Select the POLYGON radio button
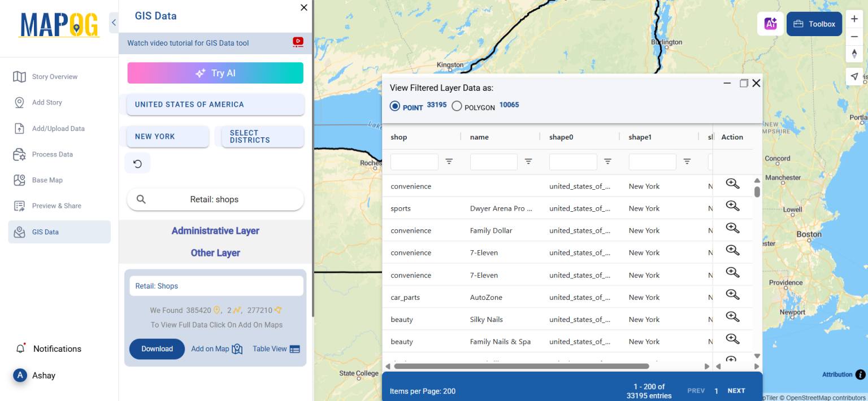 [x=457, y=106]
